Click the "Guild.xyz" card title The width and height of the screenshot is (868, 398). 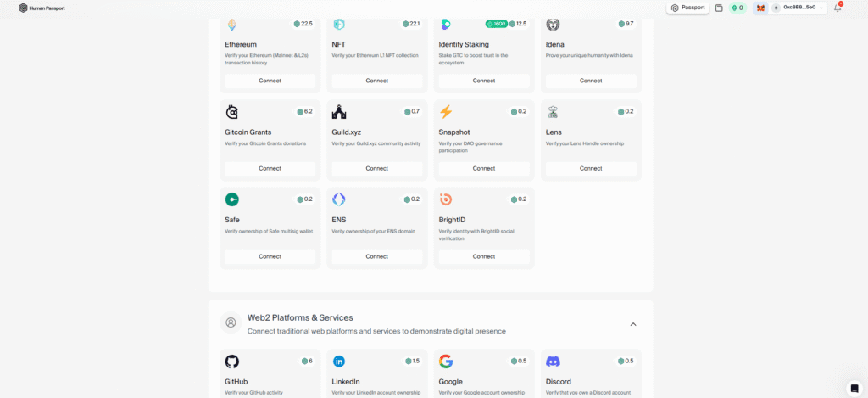coord(346,132)
